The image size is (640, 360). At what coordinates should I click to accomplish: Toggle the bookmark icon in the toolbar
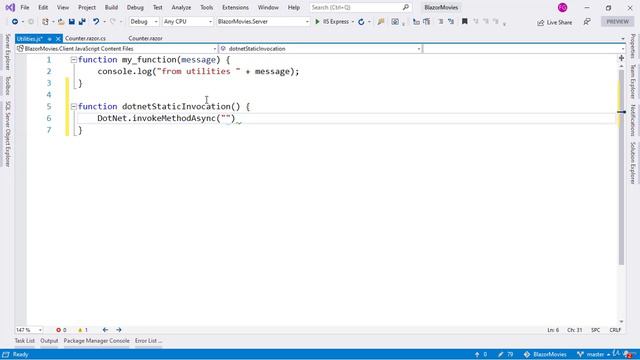click(464, 21)
